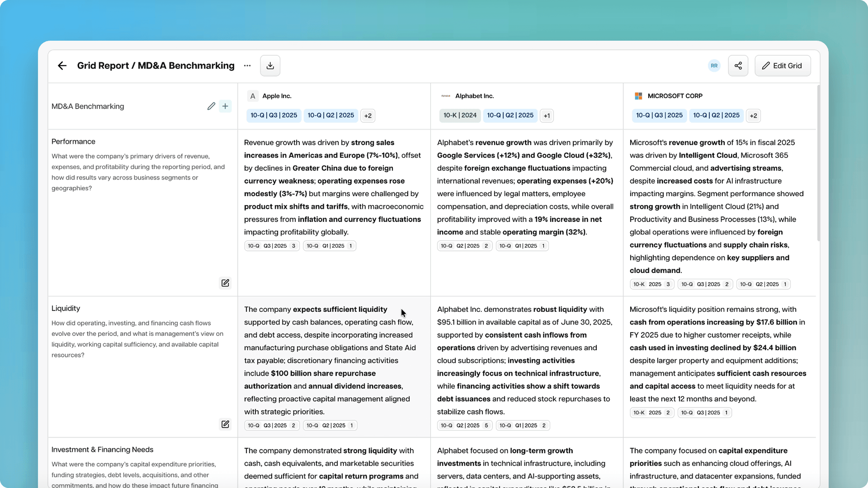Select Microsoft's 10-Q Q2 2025 filing tag
868x488 pixels.
(x=716, y=116)
